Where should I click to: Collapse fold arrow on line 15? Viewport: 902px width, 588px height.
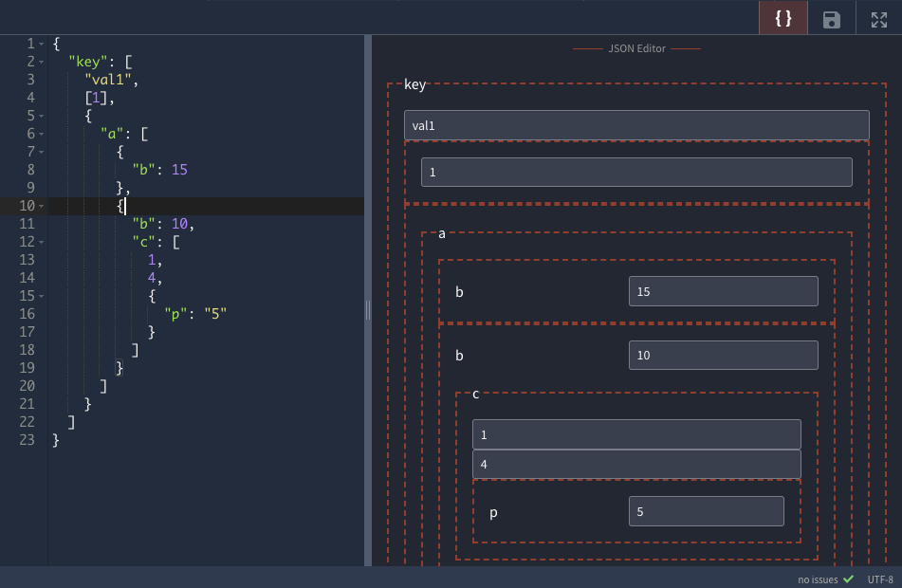(x=42, y=296)
